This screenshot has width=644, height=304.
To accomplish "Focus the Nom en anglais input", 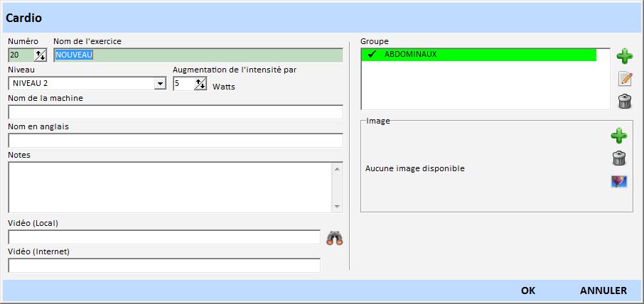I will [175, 141].
